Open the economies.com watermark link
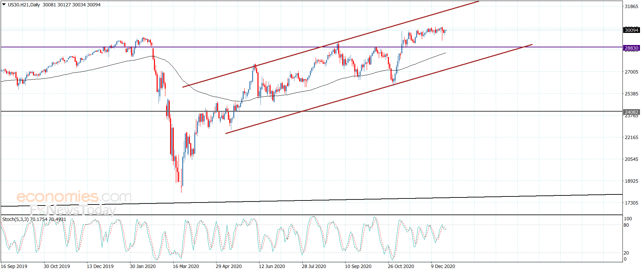This screenshot has width=644, height=271. (74, 197)
